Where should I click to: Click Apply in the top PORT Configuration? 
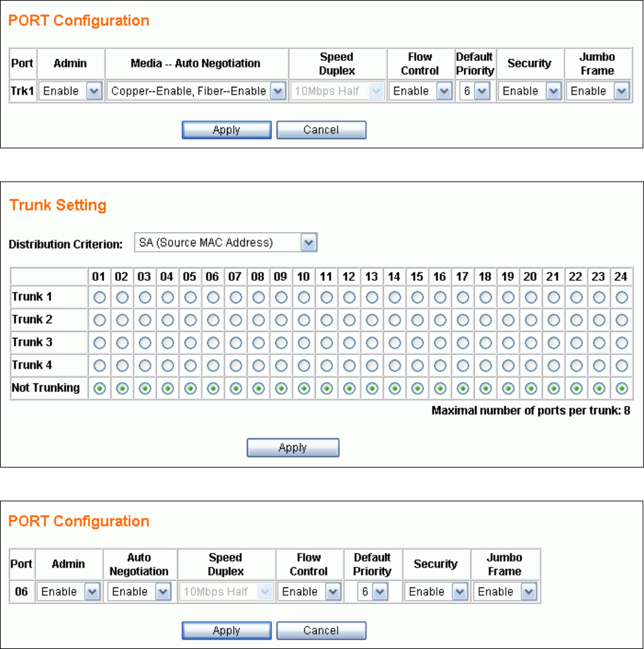226,130
